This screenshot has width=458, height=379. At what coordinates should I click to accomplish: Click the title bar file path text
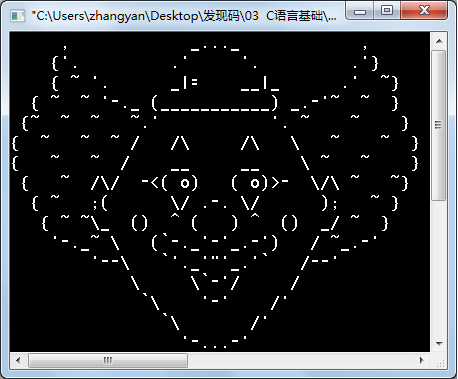point(184,16)
